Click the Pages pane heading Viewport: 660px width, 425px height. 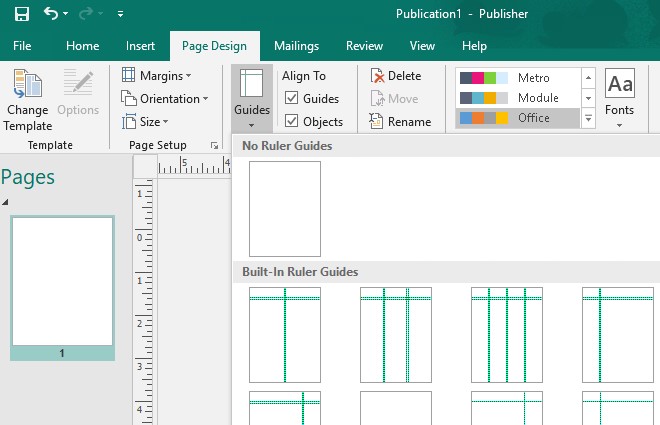coord(28,177)
